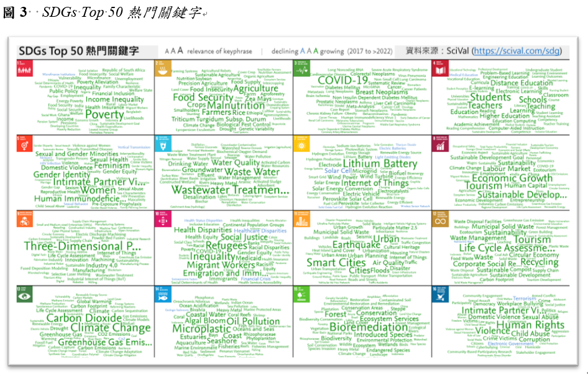Select the green SDG 15 Life on Land icon
This screenshot has height=377, width=588.
[301, 294]
